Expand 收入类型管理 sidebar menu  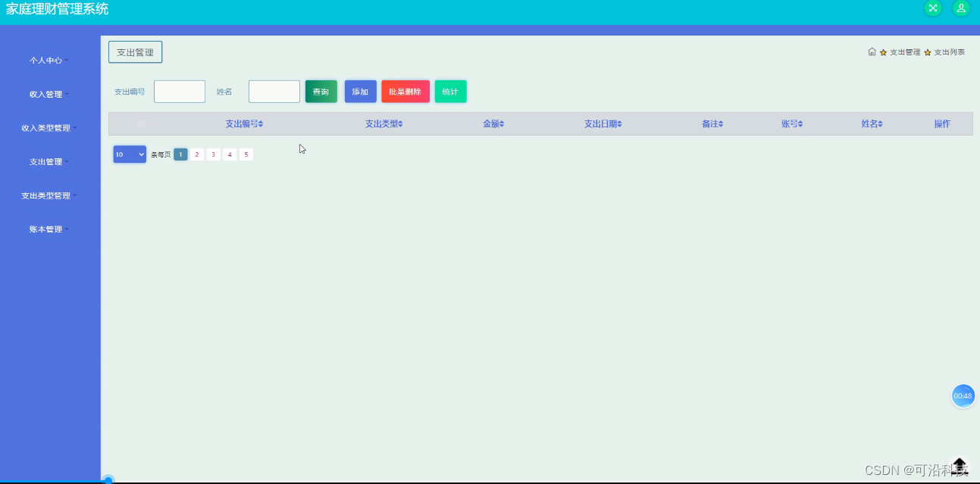pos(49,128)
